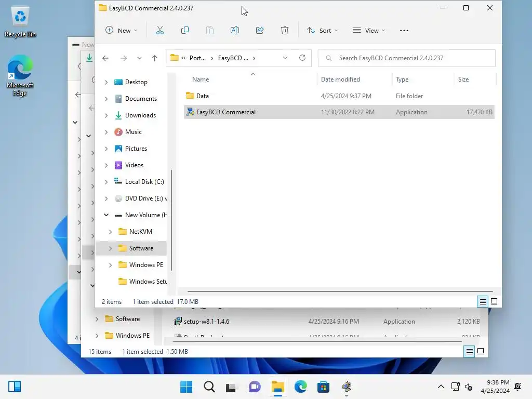Expand Software node in back window
Viewport: 532px width, 399px height.
97,319
